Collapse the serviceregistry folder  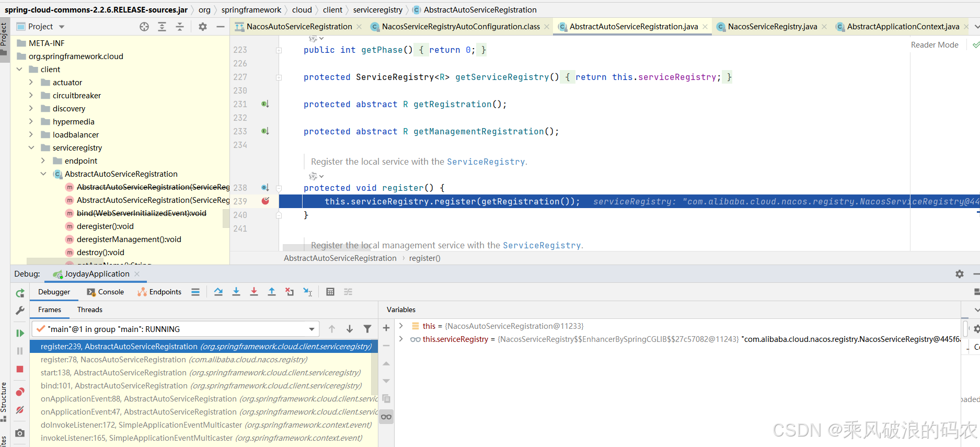31,148
